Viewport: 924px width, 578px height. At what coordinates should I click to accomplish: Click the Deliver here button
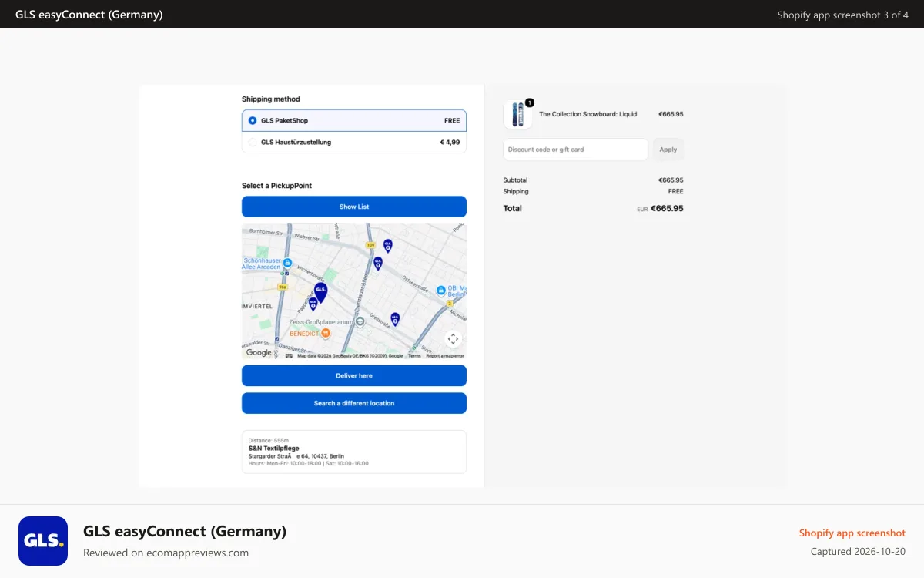point(354,375)
